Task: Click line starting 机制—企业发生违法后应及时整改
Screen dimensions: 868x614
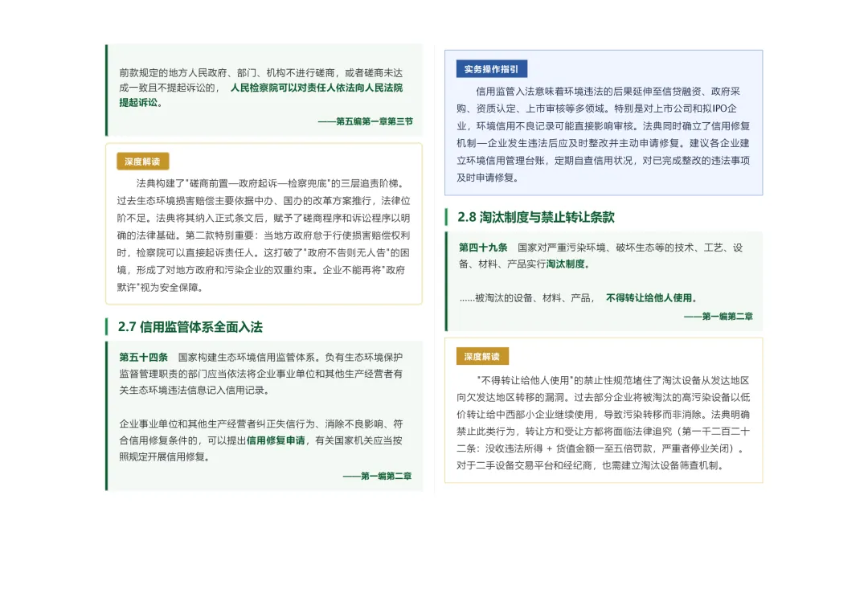Action: (603, 143)
